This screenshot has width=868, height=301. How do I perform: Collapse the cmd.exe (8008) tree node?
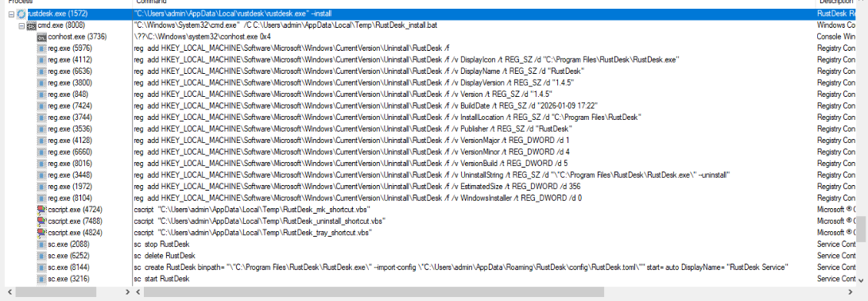(x=21, y=25)
